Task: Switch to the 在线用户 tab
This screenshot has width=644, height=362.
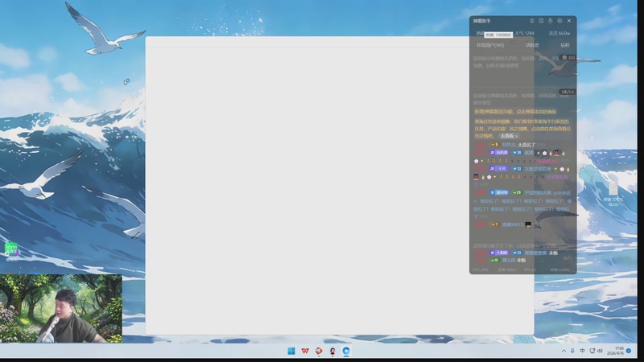Action: point(490,45)
